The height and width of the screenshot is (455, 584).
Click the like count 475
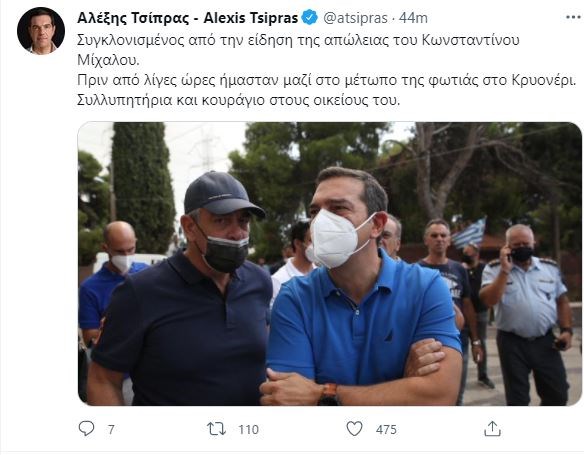386,430
